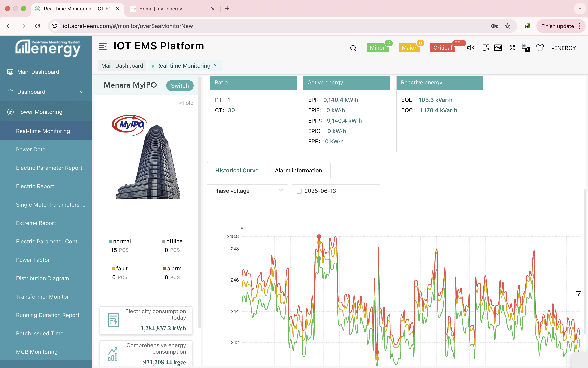Click the i-energy browser extension icon
The height and width of the screenshot is (368, 588).
[527, 26]
